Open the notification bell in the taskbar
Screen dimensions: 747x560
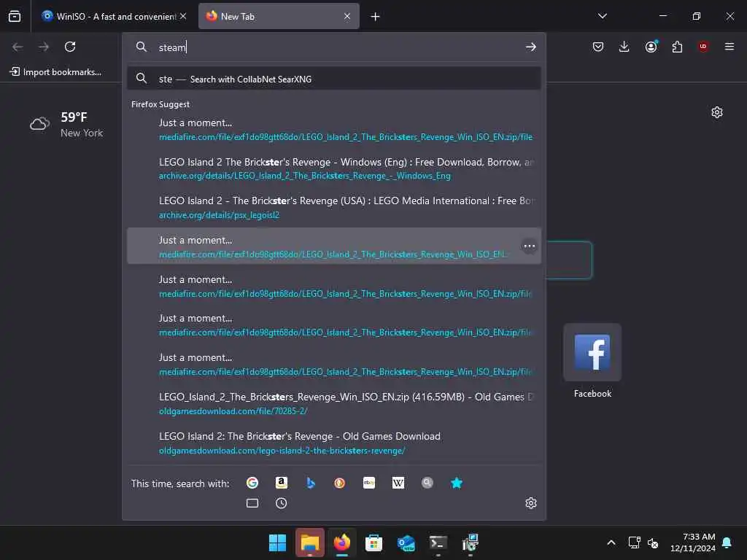click(x=727, y=542)
